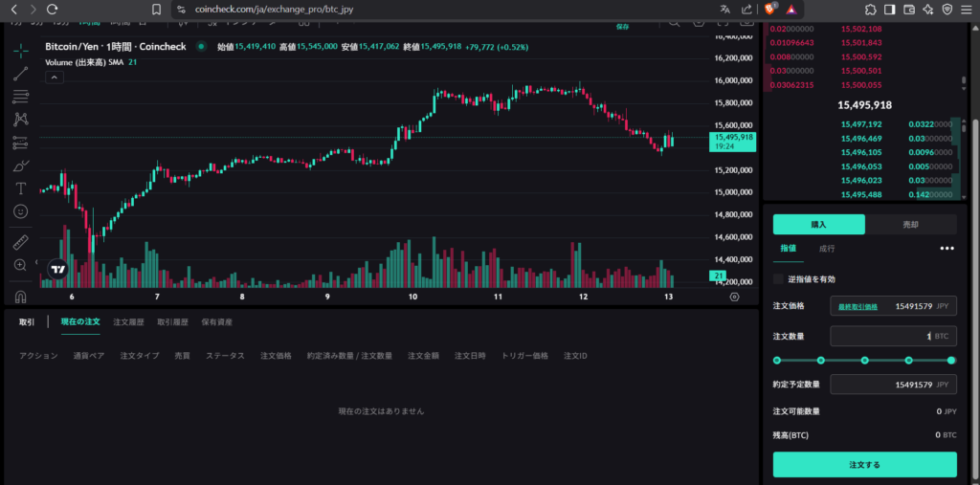Set quantity slider to 100% point
Viewport: 980px width, 485px height.
[951, 360]
